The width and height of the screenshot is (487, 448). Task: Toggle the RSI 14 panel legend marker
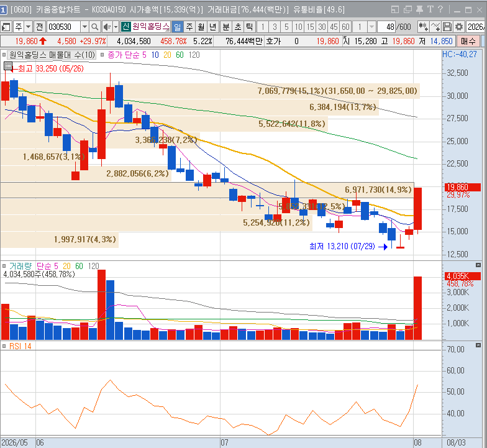point(4,346)
